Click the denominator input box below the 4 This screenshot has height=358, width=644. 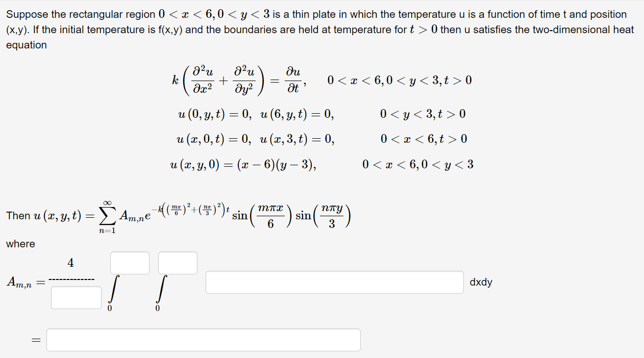tap(76, 297)
